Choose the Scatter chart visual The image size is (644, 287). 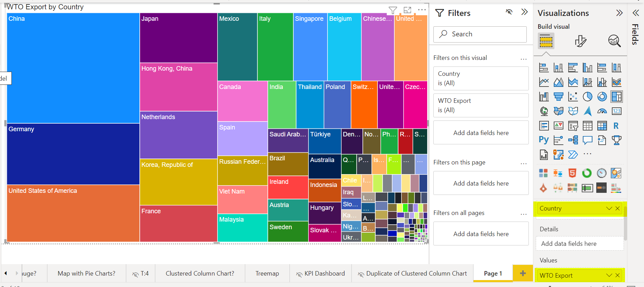(573, 97)
